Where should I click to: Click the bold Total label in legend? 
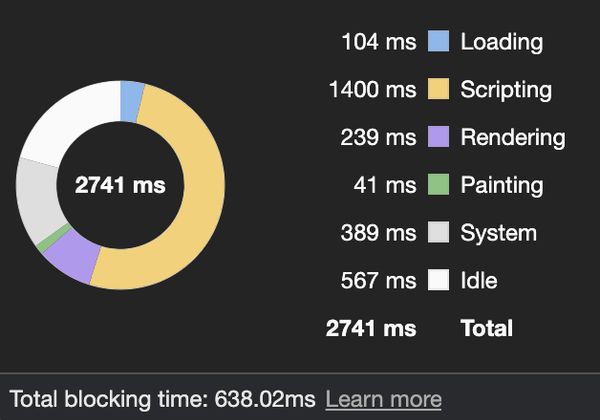click(486, 328)
